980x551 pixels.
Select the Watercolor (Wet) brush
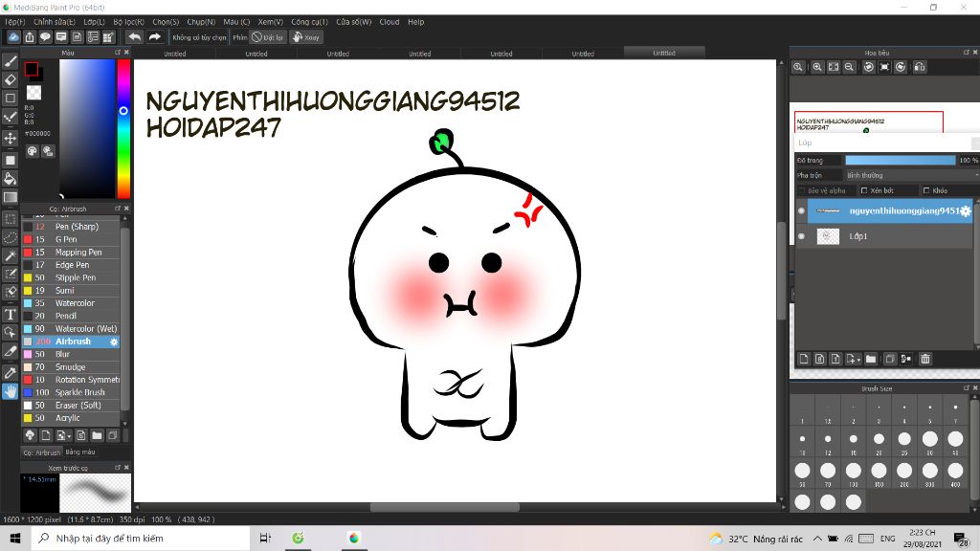pos(71,329)
